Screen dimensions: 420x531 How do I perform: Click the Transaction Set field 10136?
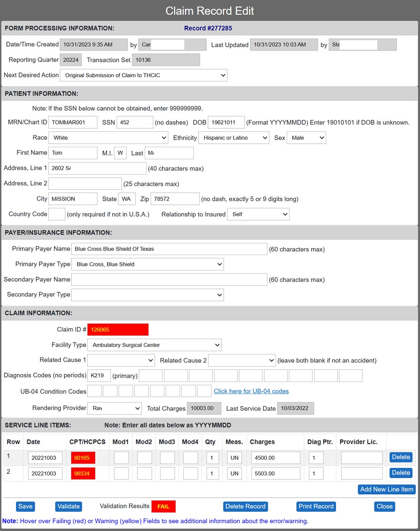166,60
